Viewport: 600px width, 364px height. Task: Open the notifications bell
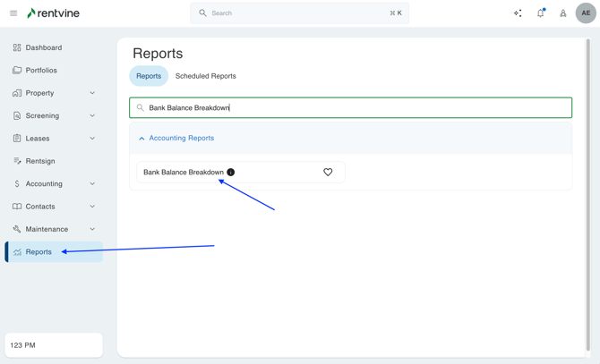(540, 13)
